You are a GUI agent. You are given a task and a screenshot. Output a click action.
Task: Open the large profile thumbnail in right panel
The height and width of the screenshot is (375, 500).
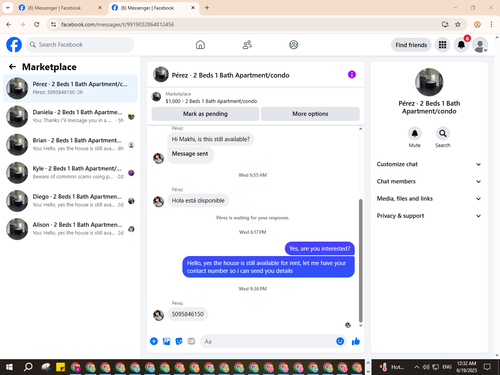pyautogui.click(x=429, y=82)
